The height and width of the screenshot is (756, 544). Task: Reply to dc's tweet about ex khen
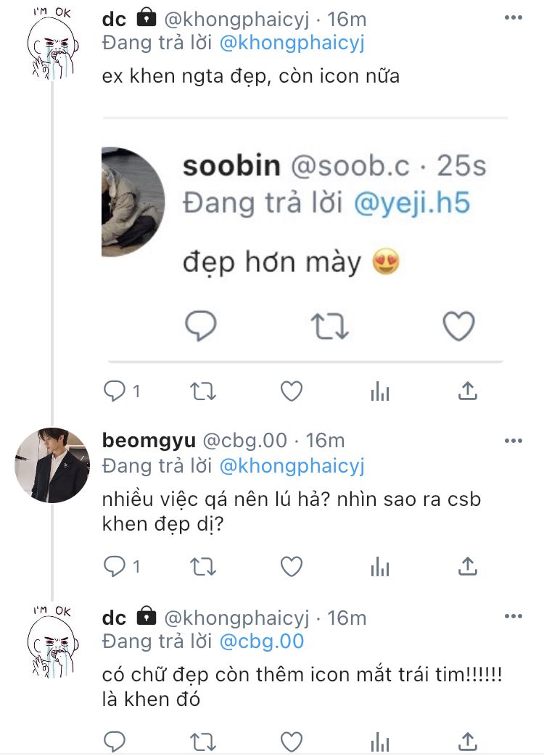(x=115, y=391)
